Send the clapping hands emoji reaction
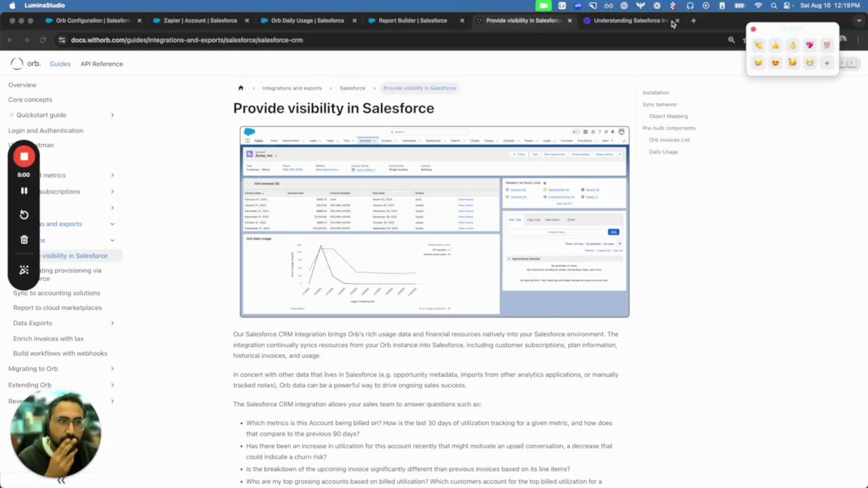Image resolution: width=868 pixels, height=488 pixels. (x=758, y=45)
